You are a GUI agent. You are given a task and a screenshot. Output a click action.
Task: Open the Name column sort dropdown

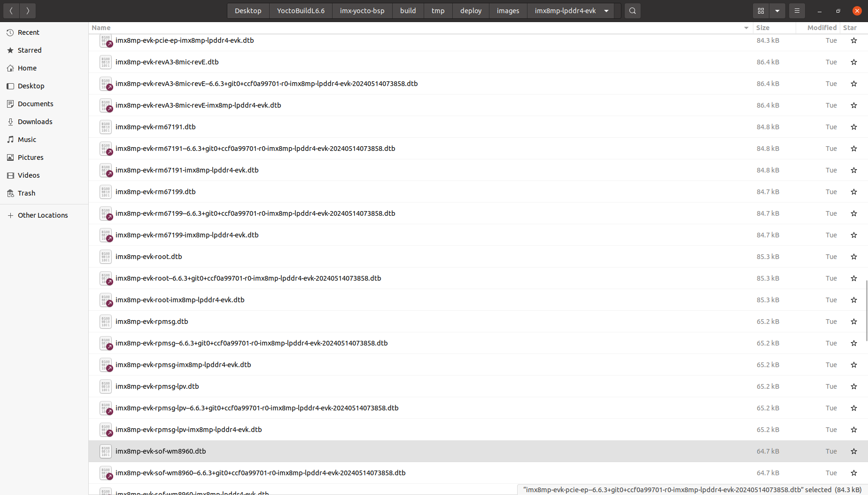tap(746, 28)
